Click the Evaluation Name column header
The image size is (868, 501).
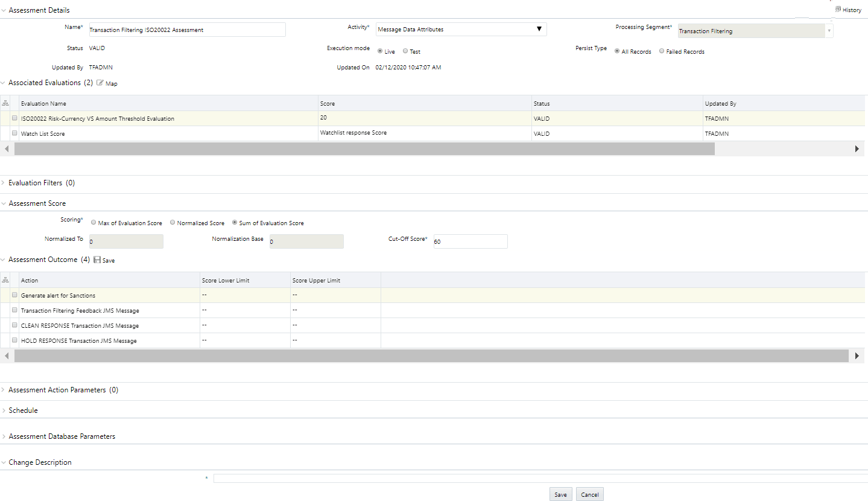tap(168, 103)
